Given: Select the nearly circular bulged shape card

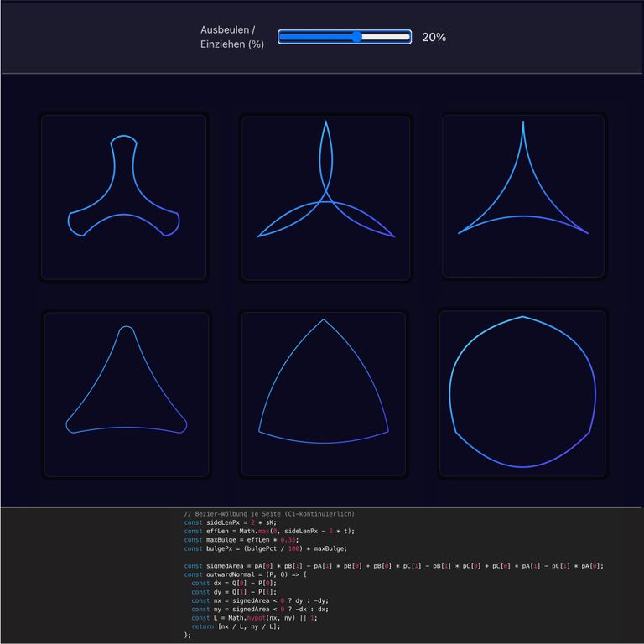Looking at the screenshot, I should 522,394.
